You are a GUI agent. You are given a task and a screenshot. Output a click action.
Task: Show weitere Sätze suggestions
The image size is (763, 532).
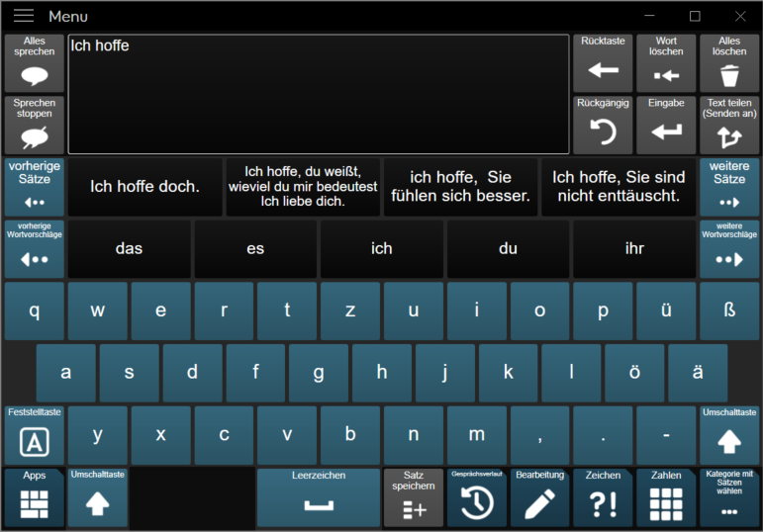[x=729, y=187]
